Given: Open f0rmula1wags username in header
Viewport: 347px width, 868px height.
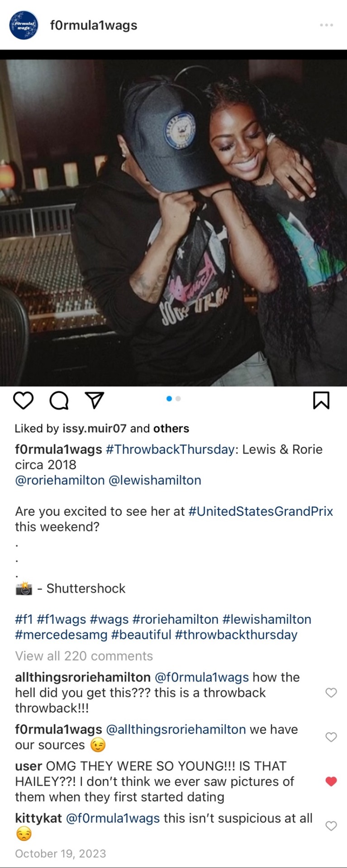Looking at the screenshot, I should pos(94,25).
